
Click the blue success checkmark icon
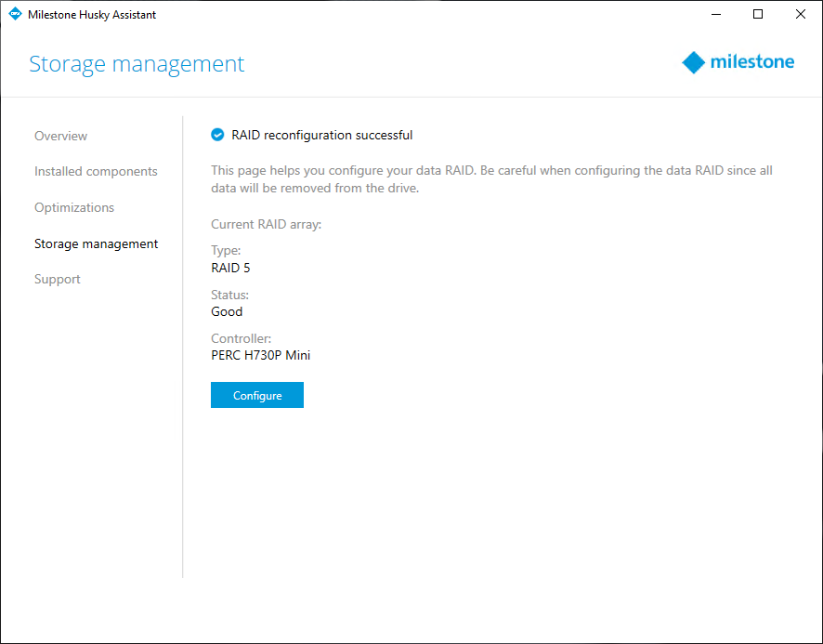(x=217, y=135)
